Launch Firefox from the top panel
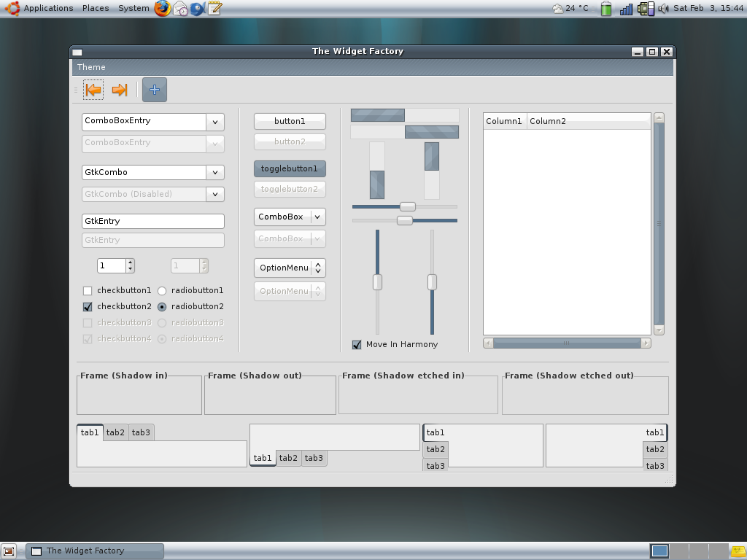 (x=163, y=8)
